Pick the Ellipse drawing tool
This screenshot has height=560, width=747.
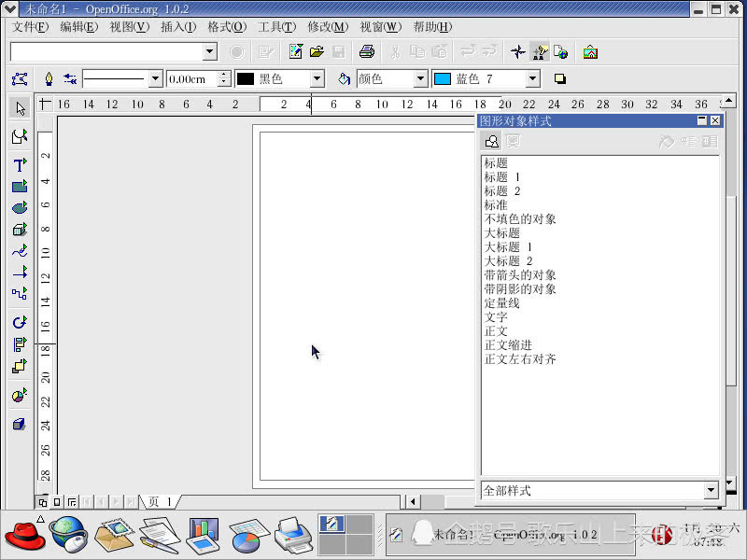click(x=20, y=207)
